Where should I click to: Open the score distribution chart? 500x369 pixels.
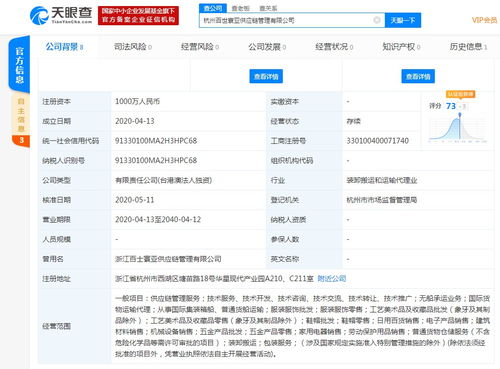(458, 128)
